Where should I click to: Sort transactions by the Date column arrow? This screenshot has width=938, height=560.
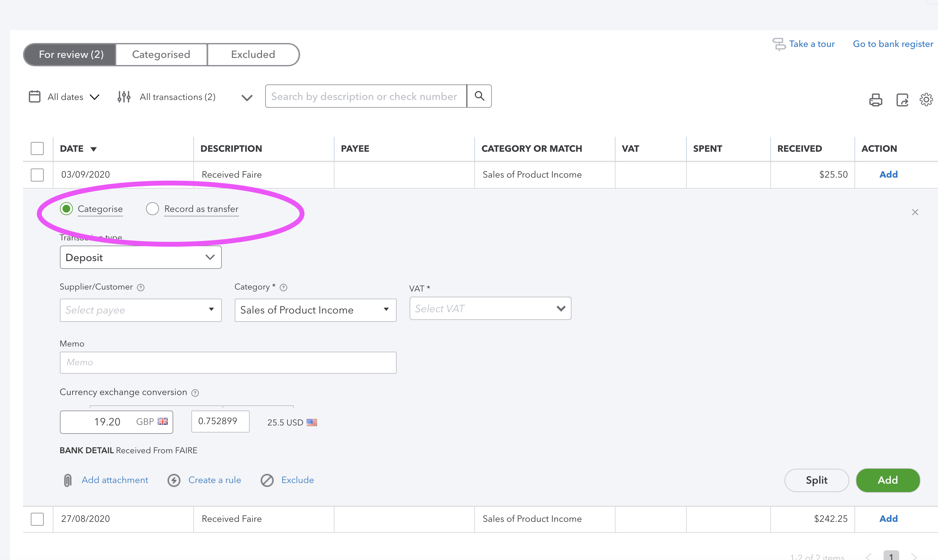tap(94, 149)
